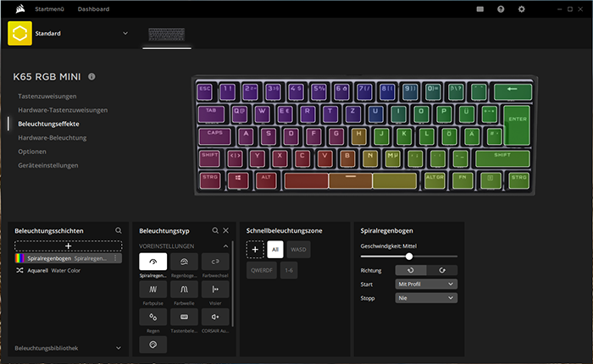
Task: Open the Start dropdown Mit Profil
Action: (426, 284)
